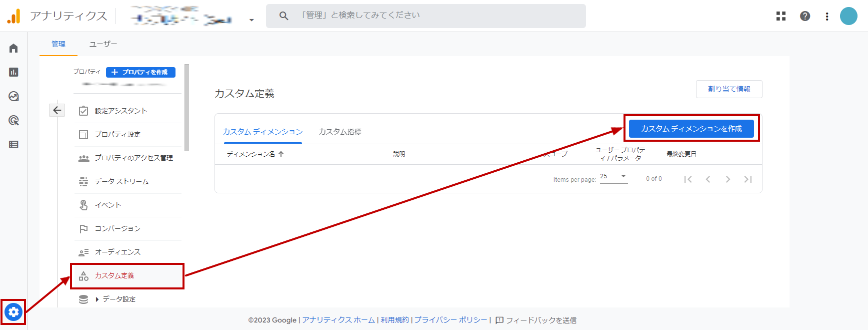Select カスタム定義 in the property menu

[x=114, y=275]
